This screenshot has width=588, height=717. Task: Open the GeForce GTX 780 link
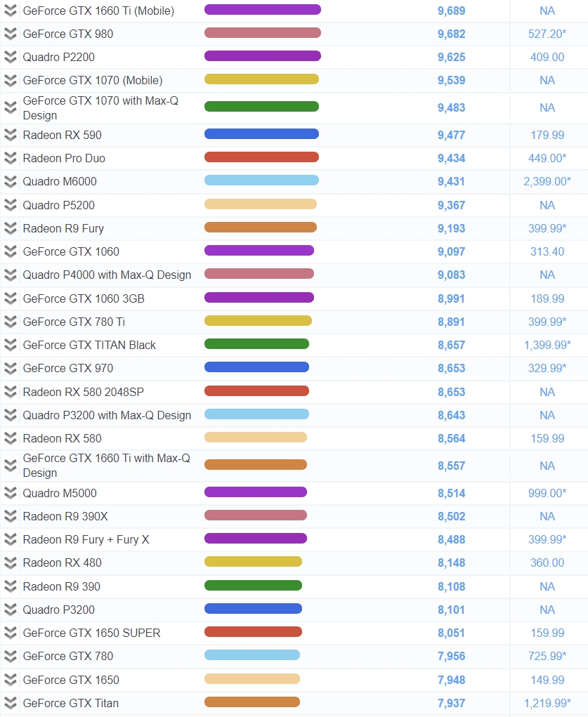[67, 656]
